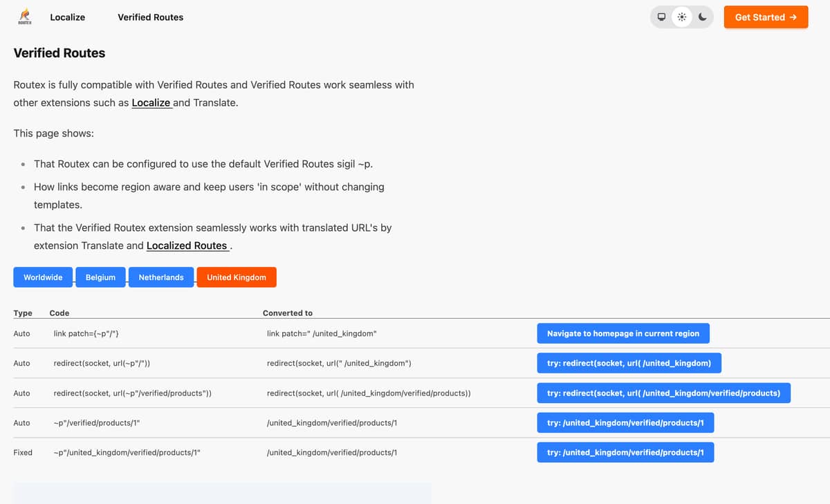830x504 pixels.
Task: Click Navigate to homepage in current region
Action: (622, 333)
